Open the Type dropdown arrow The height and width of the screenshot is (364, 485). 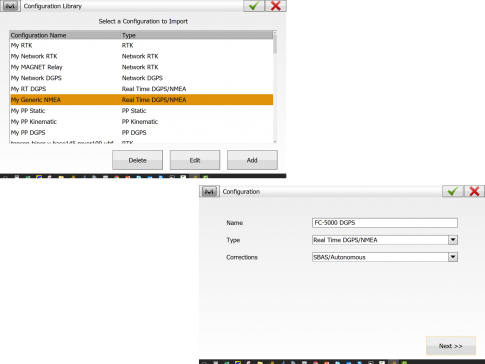tap(453, 240)
